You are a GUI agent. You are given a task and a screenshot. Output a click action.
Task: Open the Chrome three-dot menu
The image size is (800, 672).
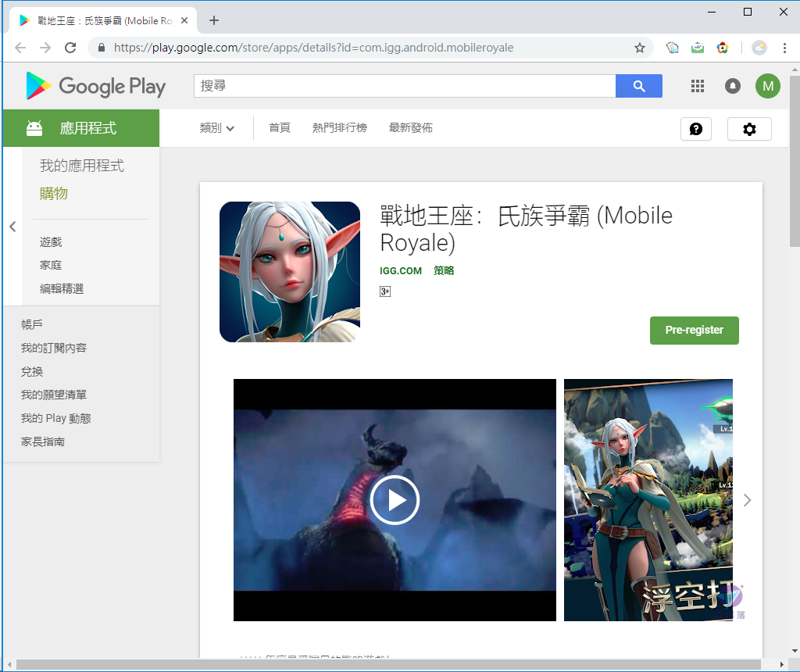(x=784, y=48)
